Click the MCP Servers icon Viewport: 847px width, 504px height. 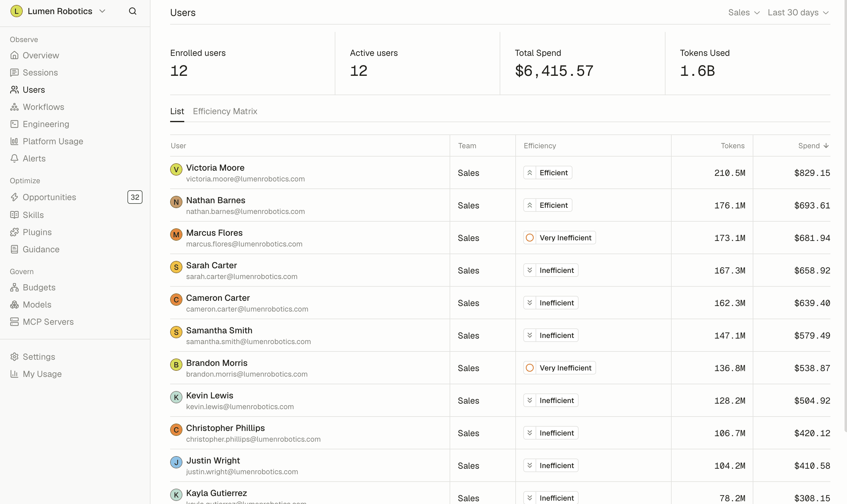point(14,322)
